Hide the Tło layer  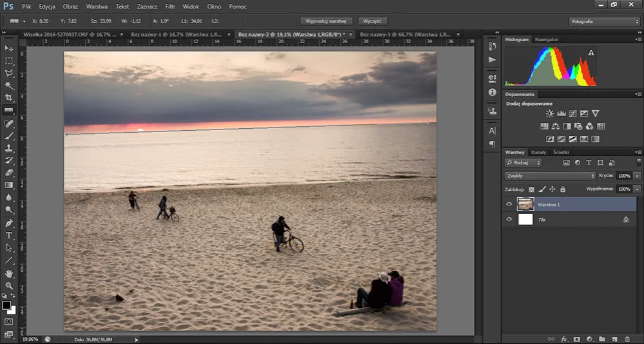509,219
